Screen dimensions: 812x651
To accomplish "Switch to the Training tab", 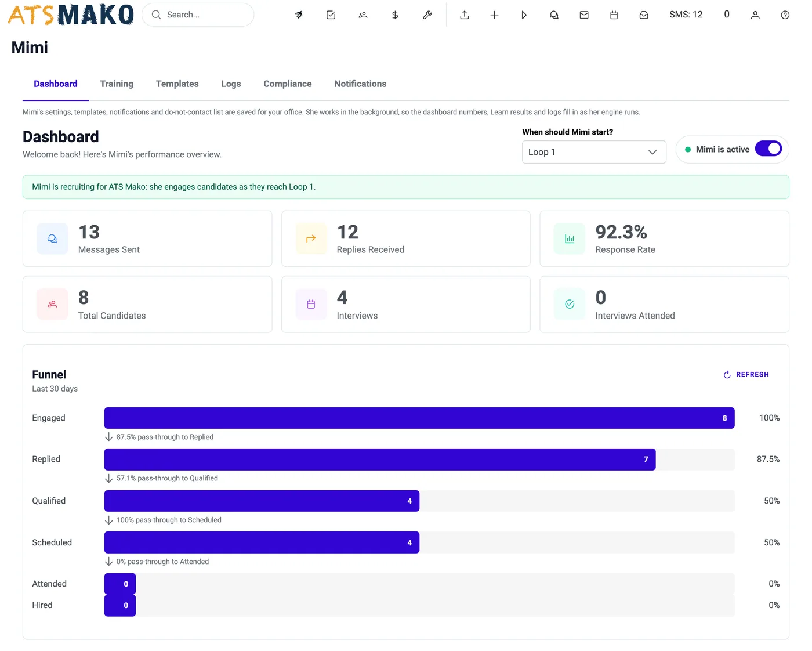I will (x=117, y=84).
